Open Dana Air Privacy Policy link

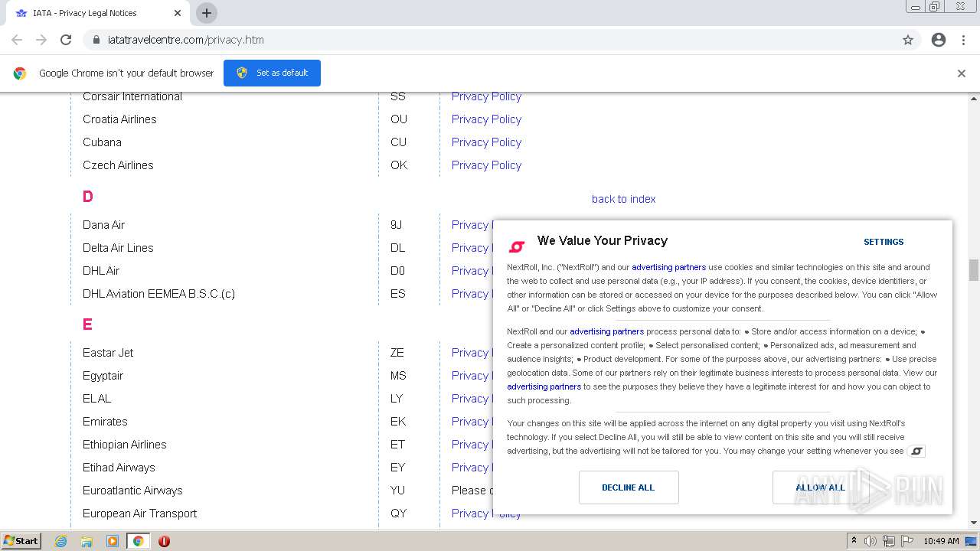click(472, 225)
